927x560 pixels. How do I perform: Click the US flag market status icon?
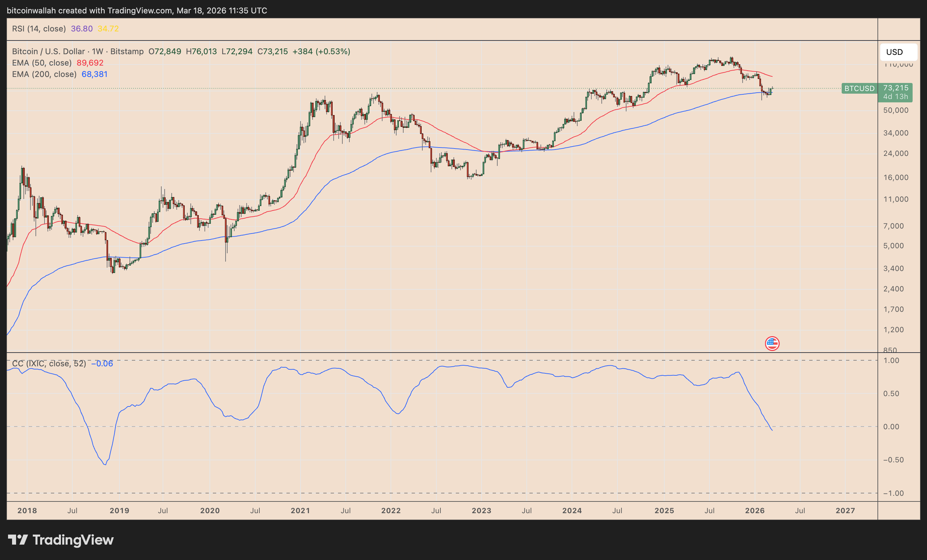coord(772,343)
